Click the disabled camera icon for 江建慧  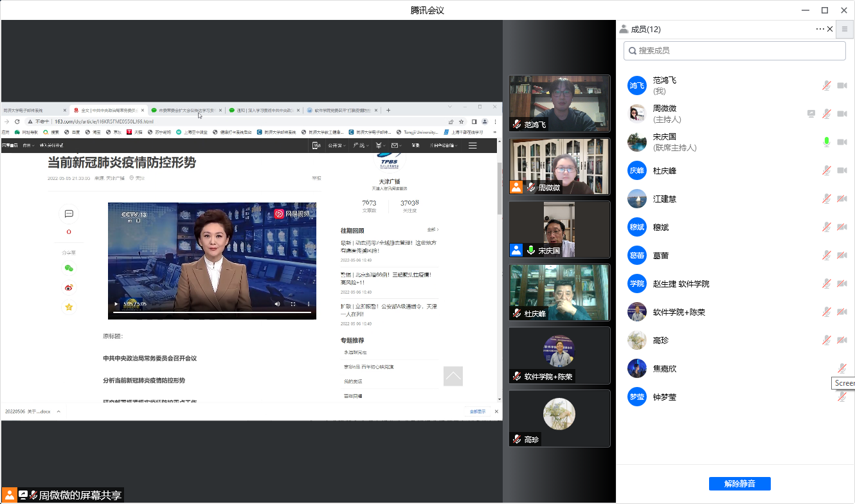tap(842, 199)
